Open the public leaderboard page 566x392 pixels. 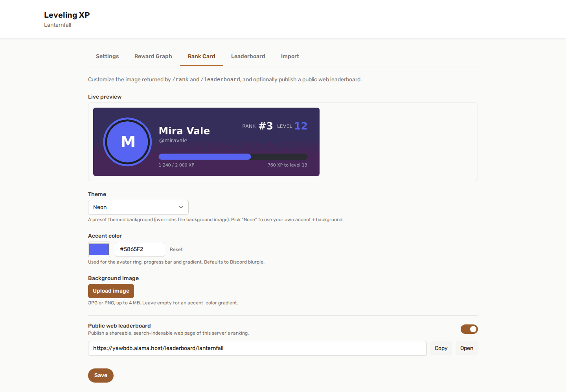coord(467,348)
